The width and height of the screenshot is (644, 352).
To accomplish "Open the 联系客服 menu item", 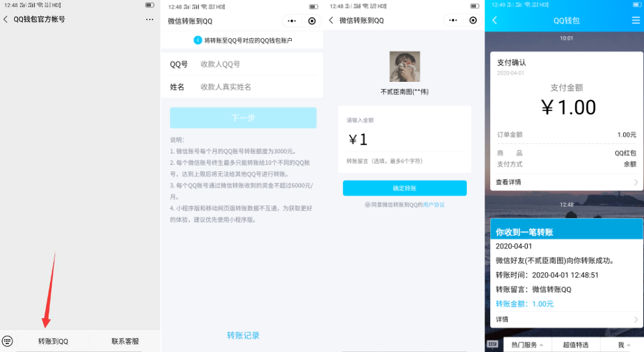I will point(125,342).
